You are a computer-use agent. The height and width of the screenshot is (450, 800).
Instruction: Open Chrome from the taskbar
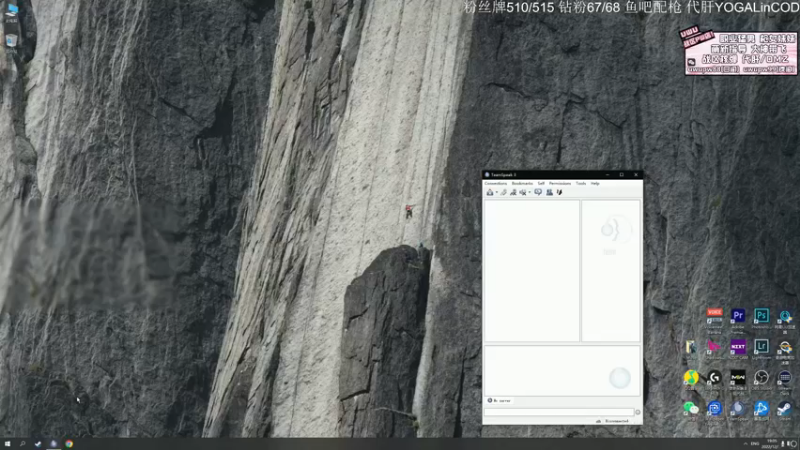[x=69, y=444]
